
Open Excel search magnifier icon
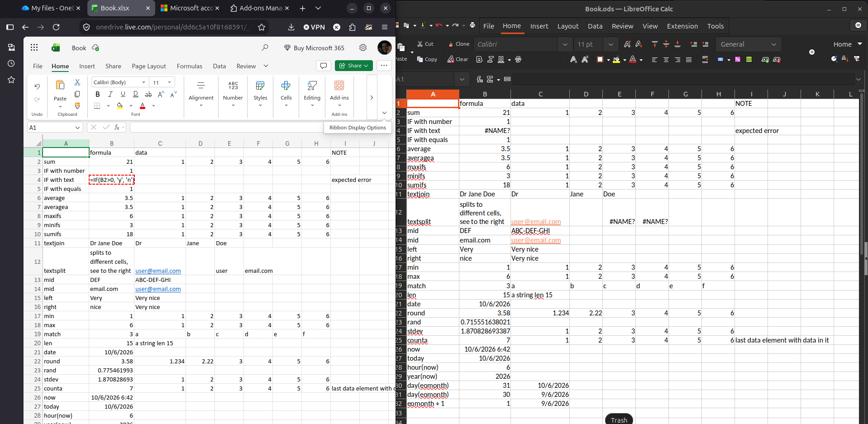(x=265, y=48)
